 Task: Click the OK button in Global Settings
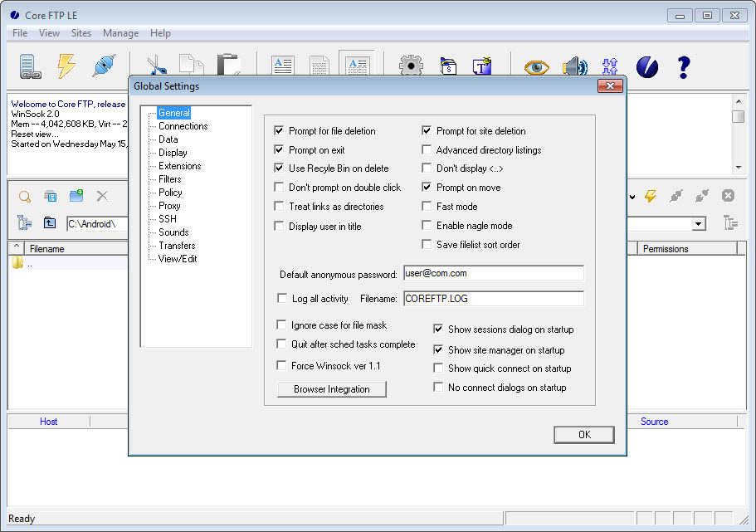tap(584, 435)
